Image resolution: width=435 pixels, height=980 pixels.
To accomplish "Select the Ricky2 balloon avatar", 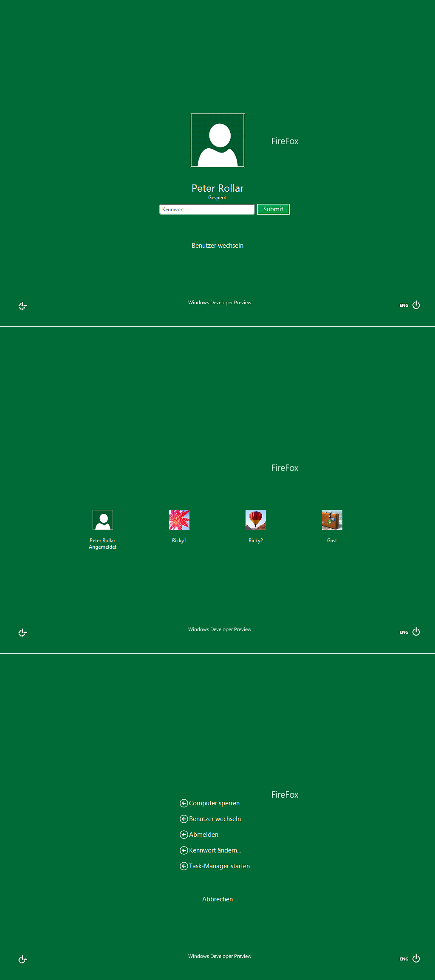I will [256, 520].
